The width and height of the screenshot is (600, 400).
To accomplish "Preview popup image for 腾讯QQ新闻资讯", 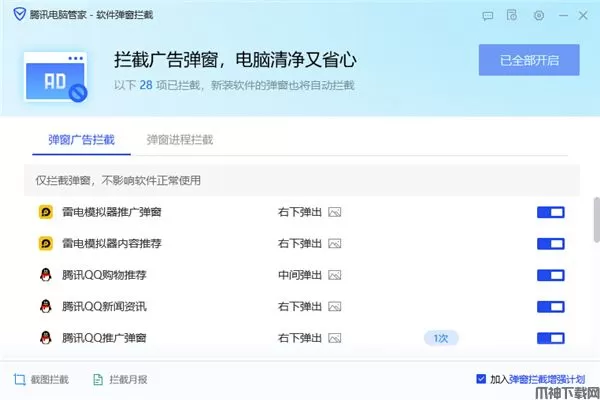I will pyautogui.click(x=334, y=307).
